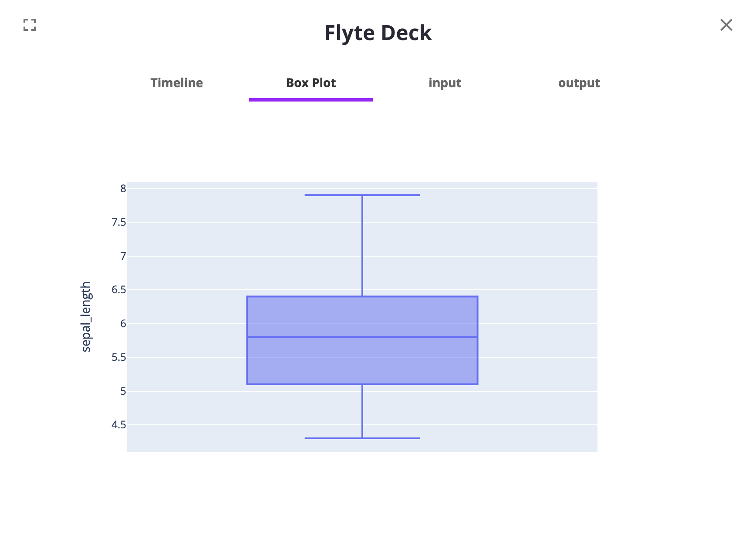This screenshot has height=549, width=756.
Task: Click the y-axis tick label 6.5
Action: click(x=118, y=290)
